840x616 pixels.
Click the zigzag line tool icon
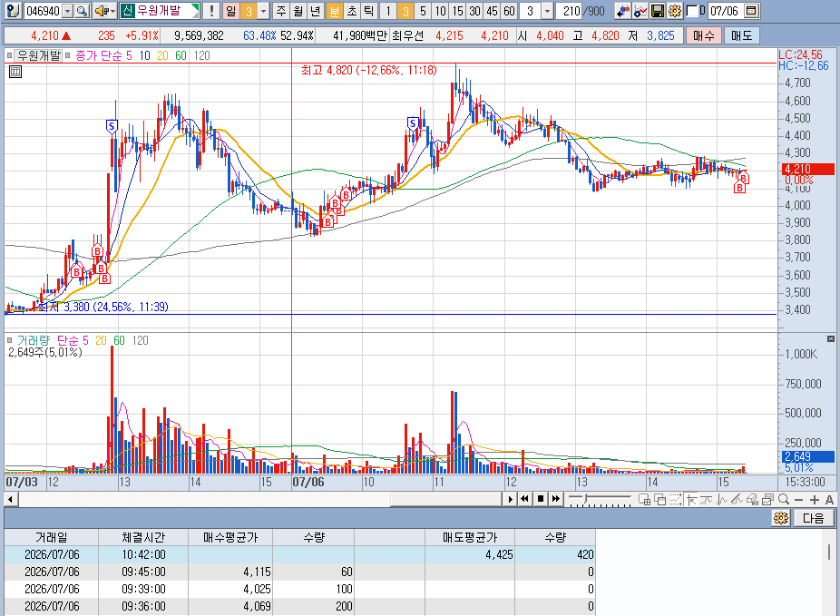click(x=721, y=500)
